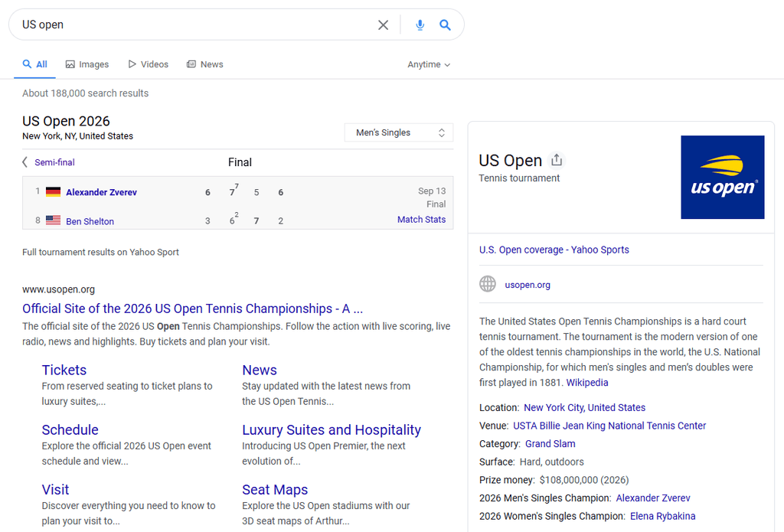Open the Anytime filter dropdown
Viewport: 784px width, 532px height.
pos(429,64)
